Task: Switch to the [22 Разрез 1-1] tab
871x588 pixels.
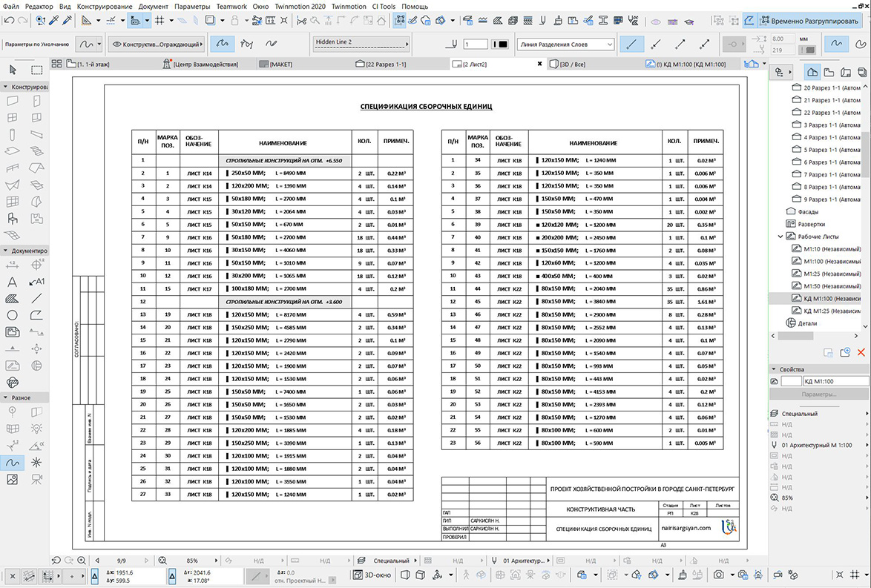Action: (x=381, y=64)
